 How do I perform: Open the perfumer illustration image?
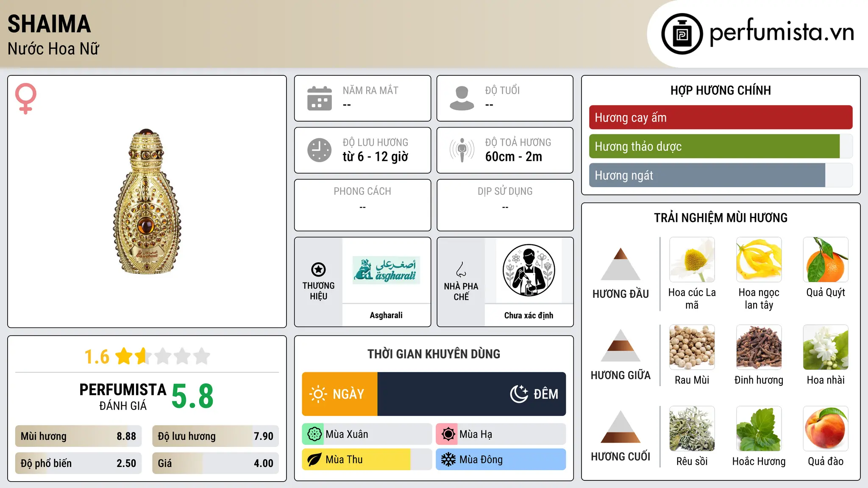529,270
